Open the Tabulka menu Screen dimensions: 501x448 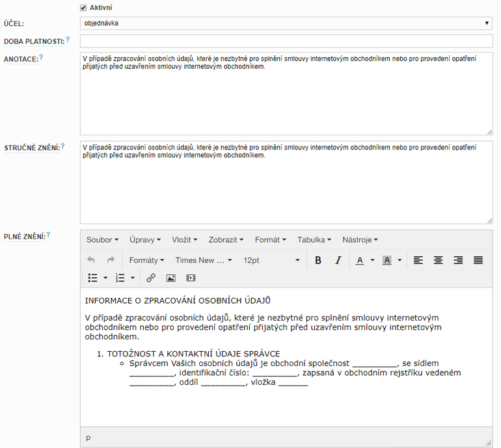[314, 240]
